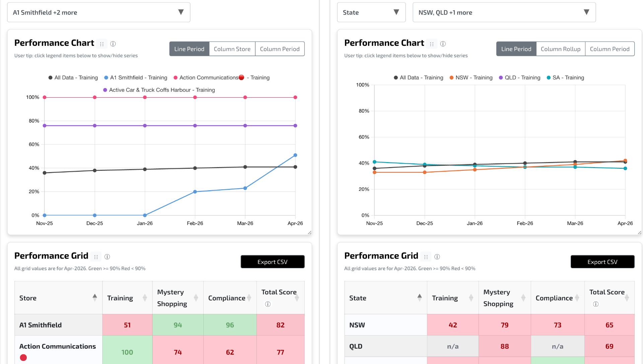Click A1 Smithfield Mystery Shopping value 94
643x364 pixels.
point(178,325)
